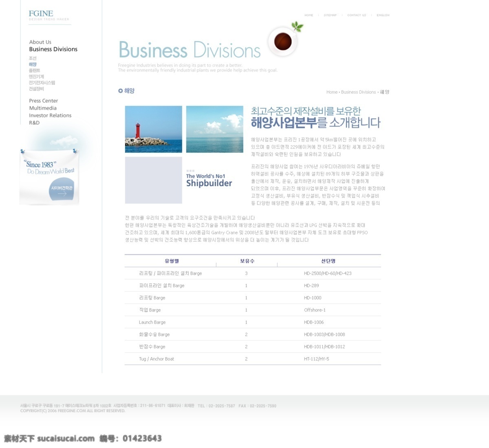Click the Offshore-1 fleet name cell
The width and height of the screenshot is (489, 448).
click(315, 310)
